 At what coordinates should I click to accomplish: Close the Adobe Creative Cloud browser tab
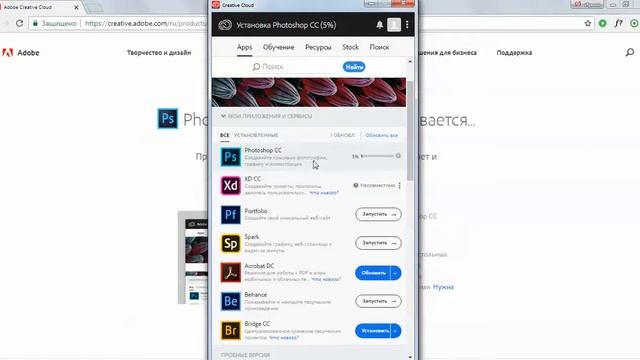(x=76, y=7)
